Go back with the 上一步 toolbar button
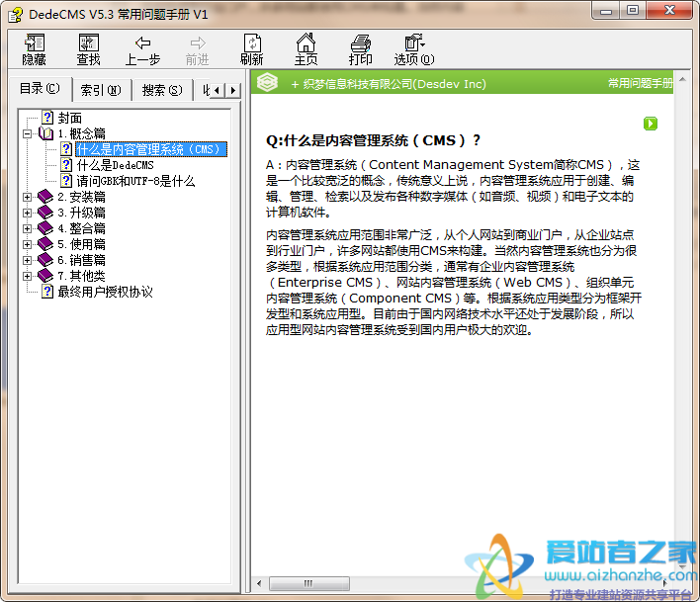Viewport: 700px width, 602px height. 142,49
